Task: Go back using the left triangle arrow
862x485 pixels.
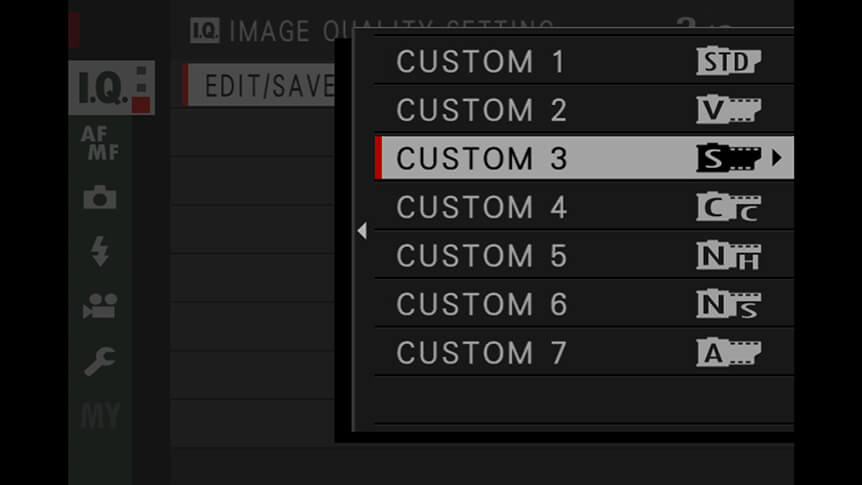Action: pyautogui.click(x=362, y=230)
